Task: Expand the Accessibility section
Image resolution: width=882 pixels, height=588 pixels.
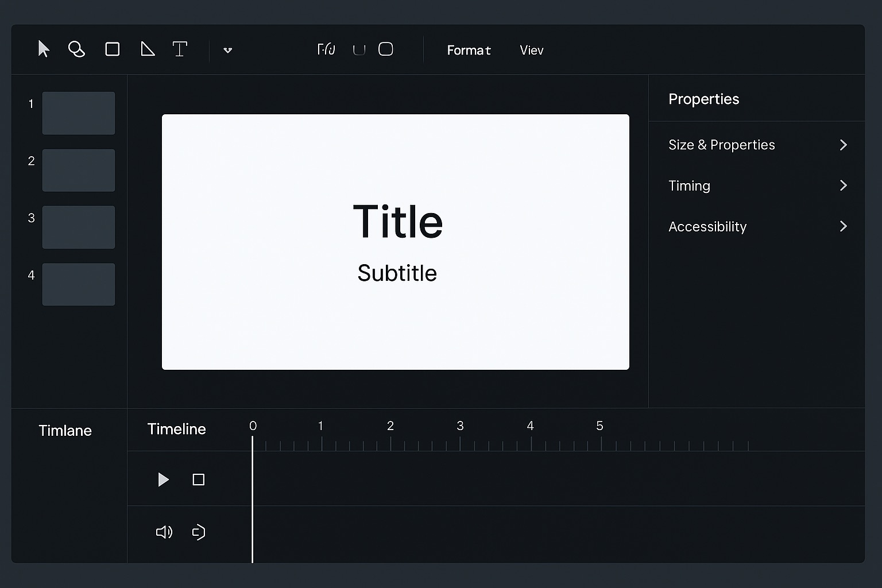Action: [843, 226]
